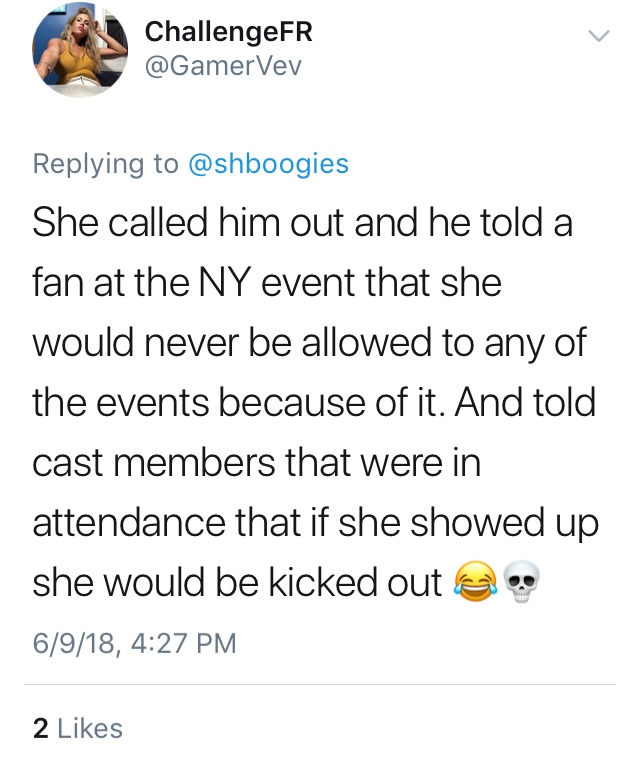
Task: Click the laughing tears emoji
Action: (475, 582)
